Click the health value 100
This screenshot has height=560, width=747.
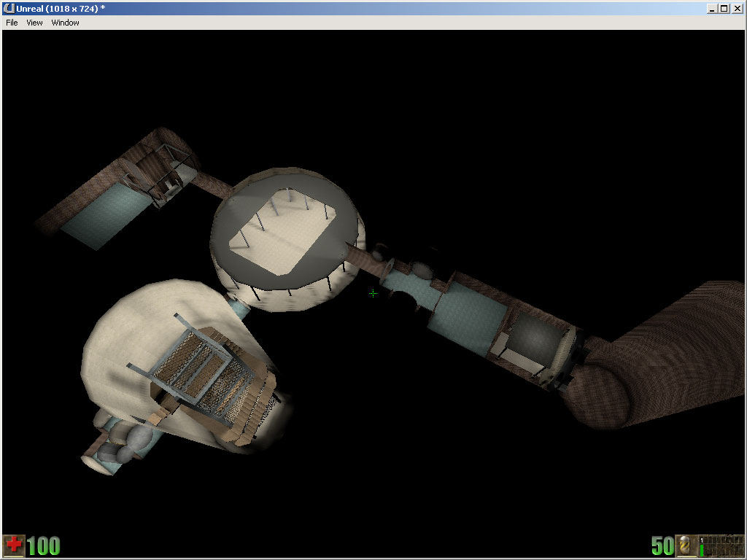tap(43, 545)
